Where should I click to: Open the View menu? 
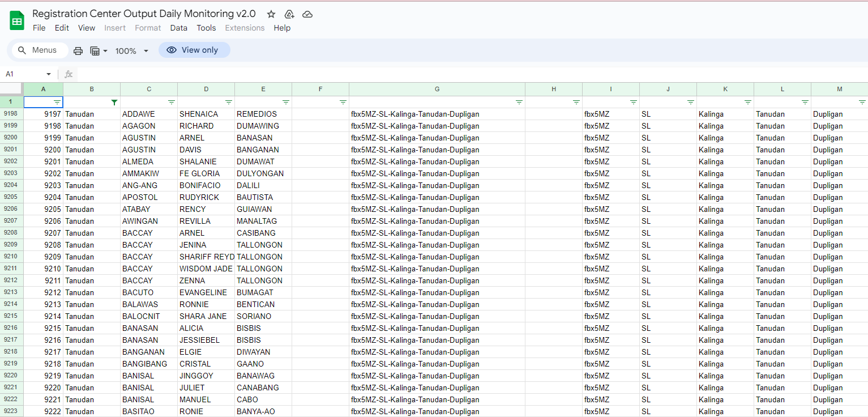click(87, 28)
